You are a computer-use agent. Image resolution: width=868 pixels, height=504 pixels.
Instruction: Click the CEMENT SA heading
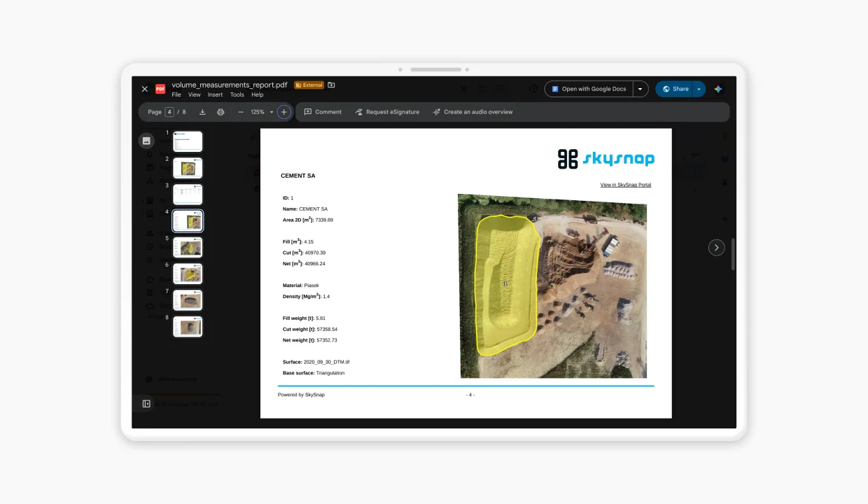tap(298, 176)
